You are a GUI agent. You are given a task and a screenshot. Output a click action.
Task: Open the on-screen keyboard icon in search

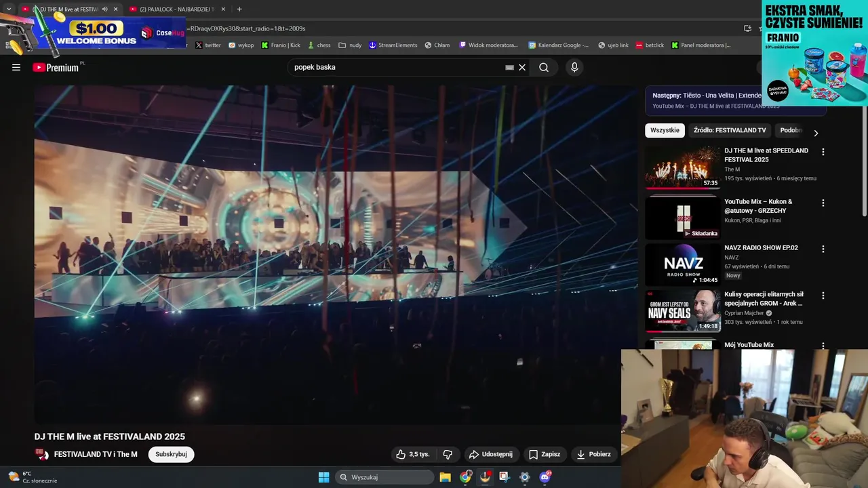click(x=509, y=67)
